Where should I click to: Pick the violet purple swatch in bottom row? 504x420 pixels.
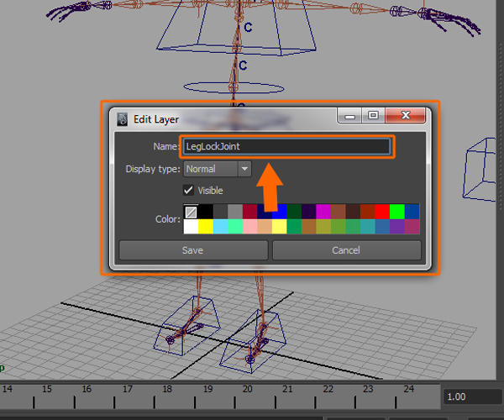397,227
